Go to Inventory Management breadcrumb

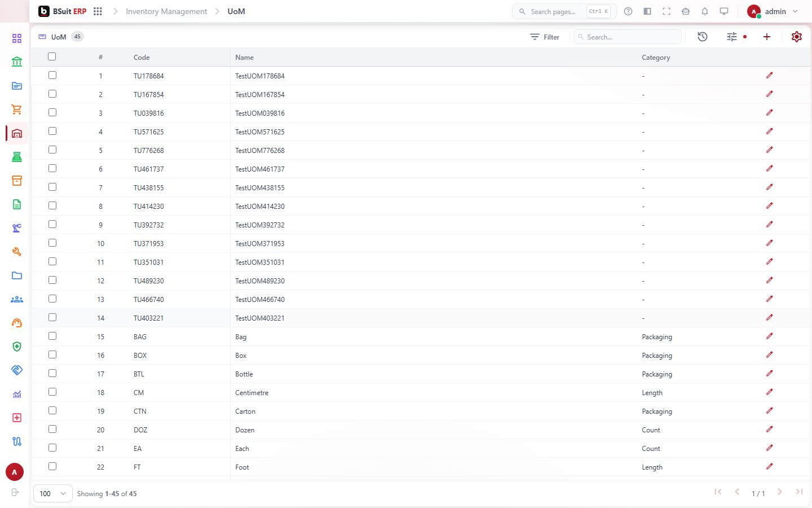pos(166,11)
